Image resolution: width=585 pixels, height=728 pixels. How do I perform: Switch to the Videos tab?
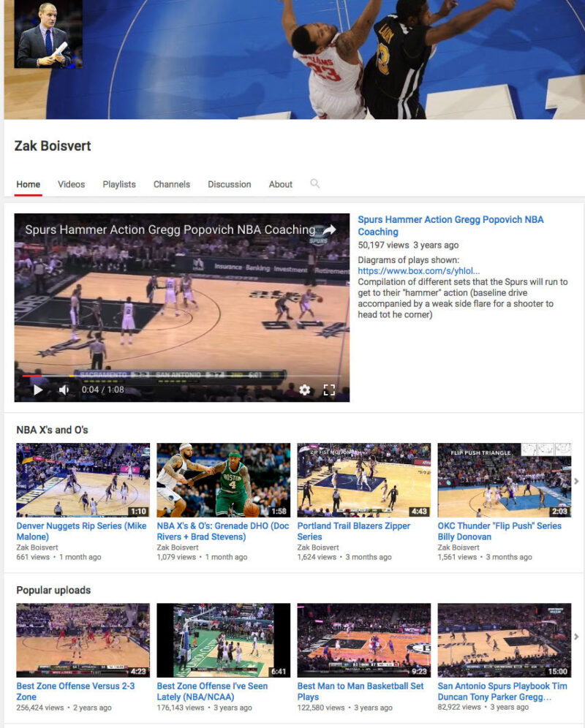click(71, 184)
